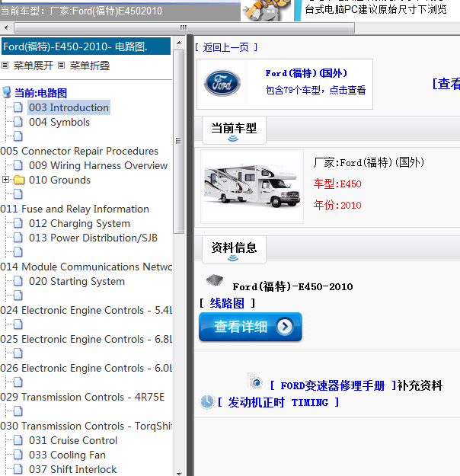460x476 pixels.
Task: Open 031 Cruise Control
Action: (73, 440)
